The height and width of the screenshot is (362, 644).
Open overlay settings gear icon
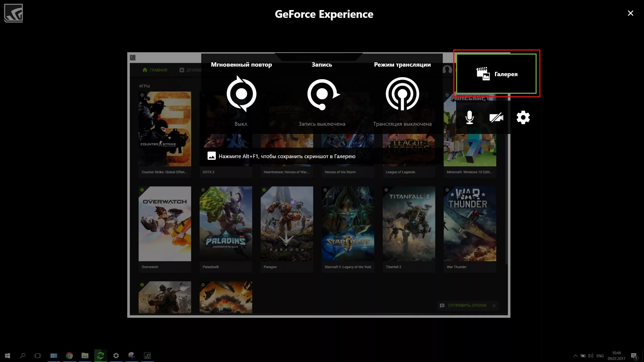[x=523, y=117]
